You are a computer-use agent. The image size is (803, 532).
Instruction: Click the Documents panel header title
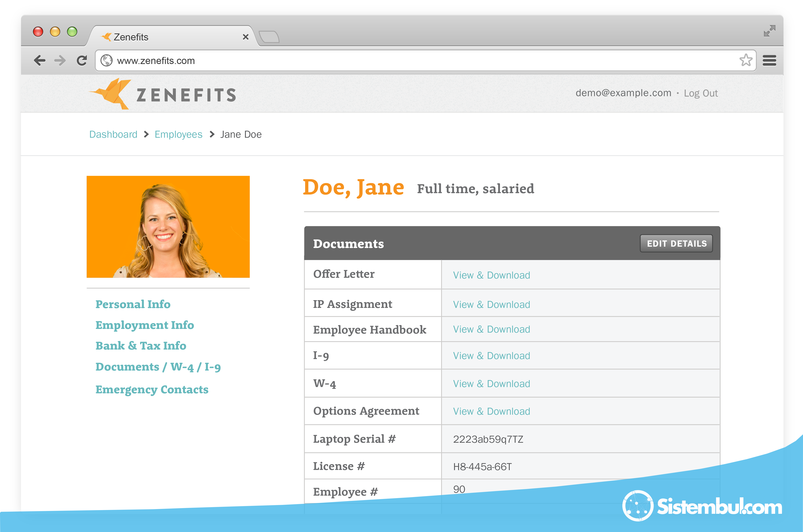[x=348, y=244]
